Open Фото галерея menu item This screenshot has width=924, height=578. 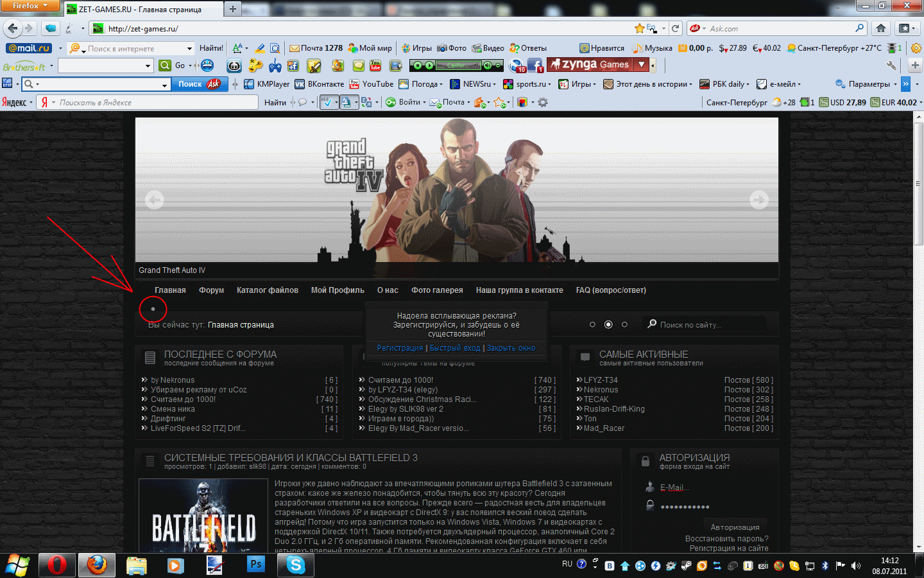(437, 290)
